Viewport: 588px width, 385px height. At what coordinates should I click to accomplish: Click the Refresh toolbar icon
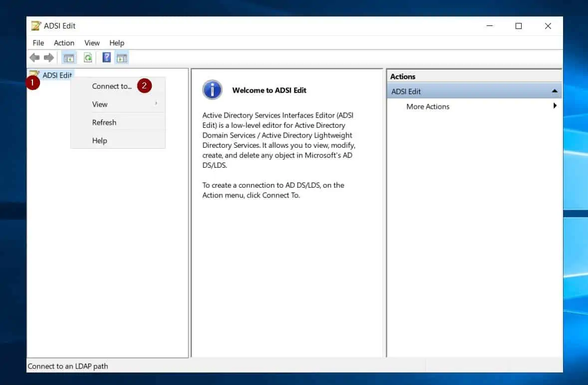[x=88, y=58]
